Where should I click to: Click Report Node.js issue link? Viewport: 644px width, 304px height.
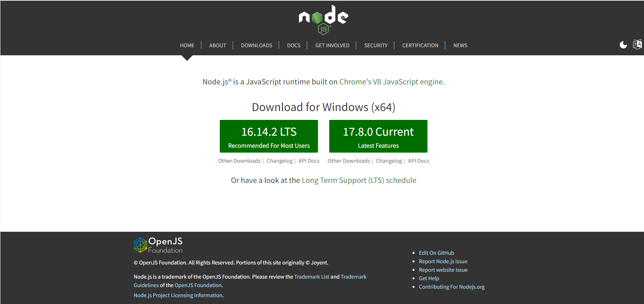(443, 262)
